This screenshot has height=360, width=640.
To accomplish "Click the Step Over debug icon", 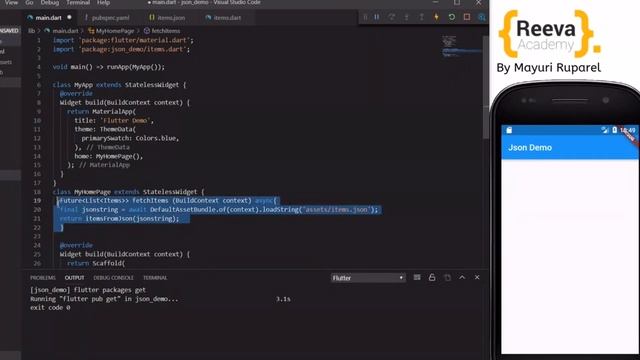I will pos(392,17).
